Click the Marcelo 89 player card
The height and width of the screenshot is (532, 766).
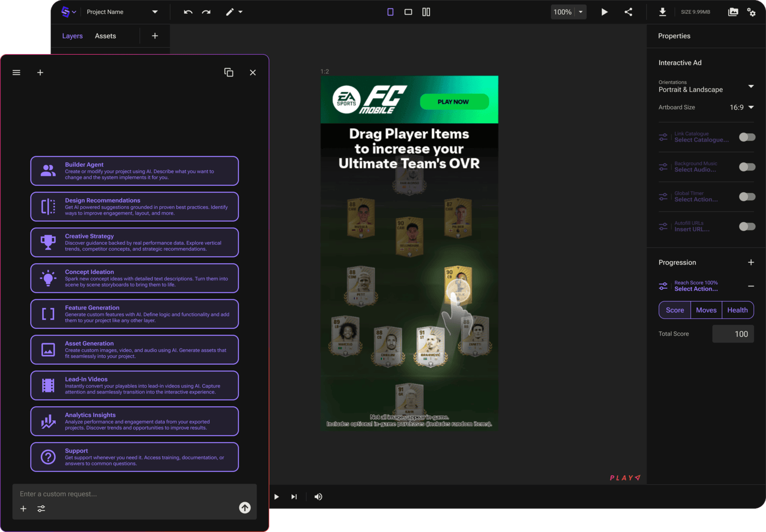[x=345, y=336]
